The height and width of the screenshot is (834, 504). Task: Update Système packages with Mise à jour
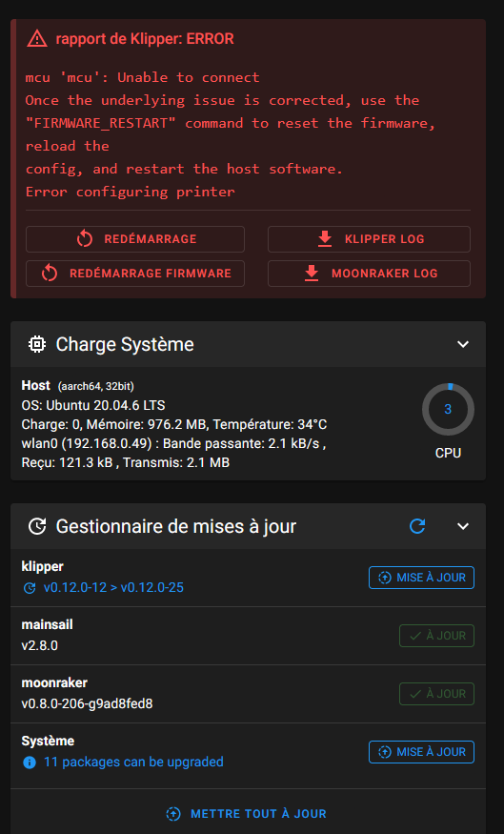(422, 752)
